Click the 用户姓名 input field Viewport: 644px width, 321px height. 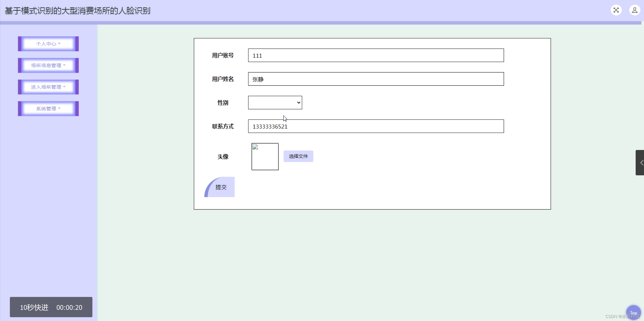376,79
